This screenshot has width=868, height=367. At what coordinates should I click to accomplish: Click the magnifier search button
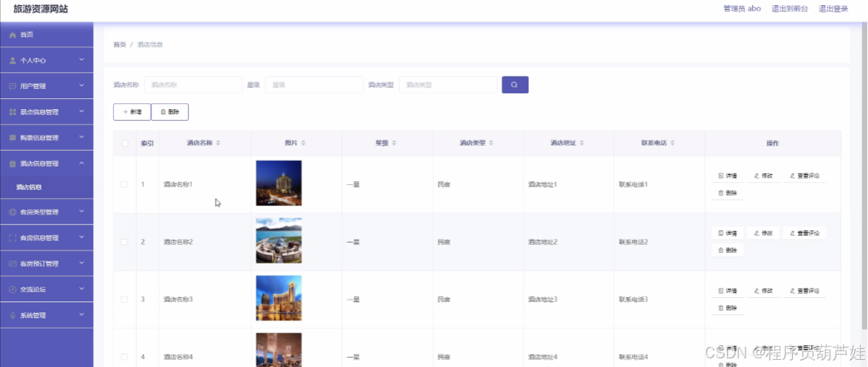coord(515,84)
